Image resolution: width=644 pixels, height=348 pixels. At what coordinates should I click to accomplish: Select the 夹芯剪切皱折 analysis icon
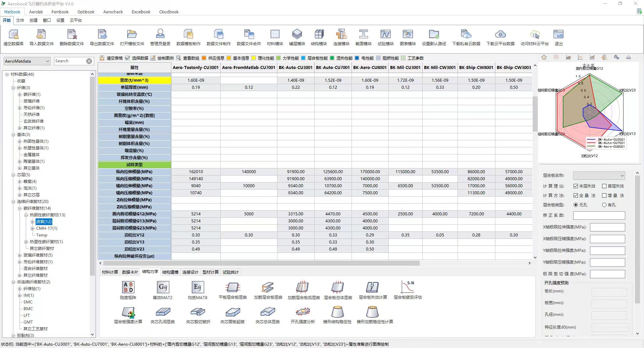(198, 312)
